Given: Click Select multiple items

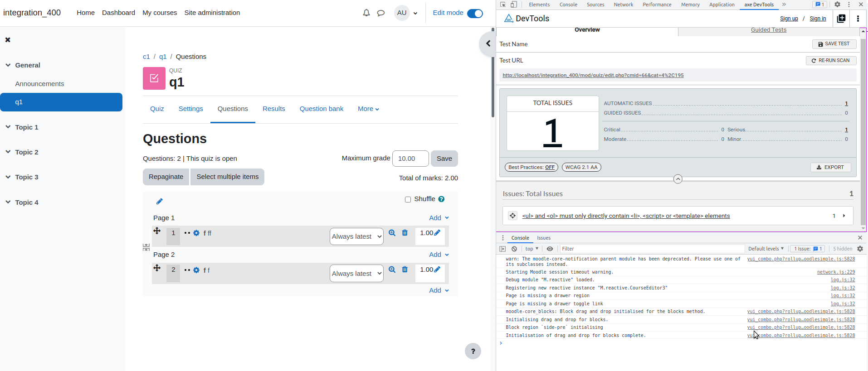Looking at the screenshot, I should (228, 177).
